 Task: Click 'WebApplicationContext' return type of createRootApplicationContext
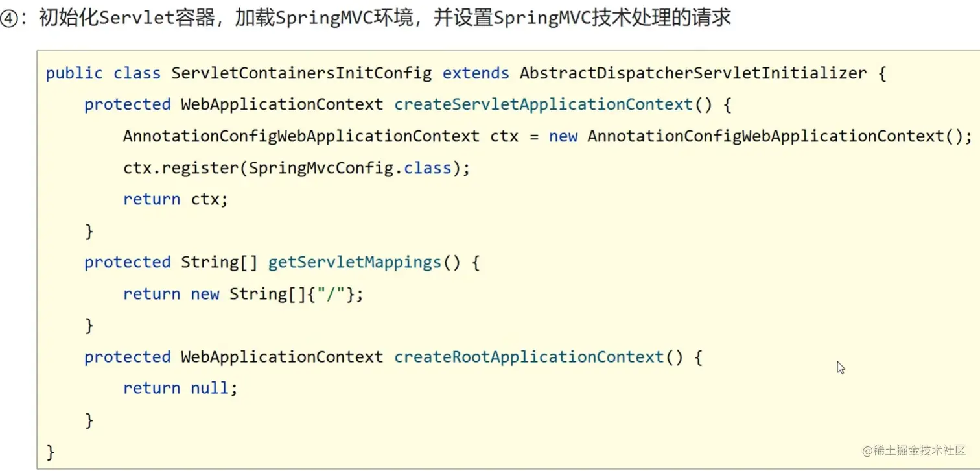282,357
